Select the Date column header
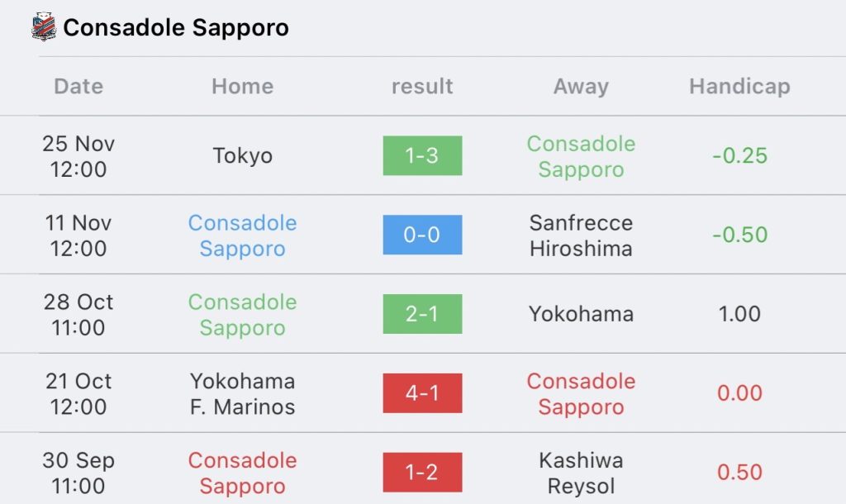This screenshot has height=504, width=846. pyautogui.click(x=78, y=86)
